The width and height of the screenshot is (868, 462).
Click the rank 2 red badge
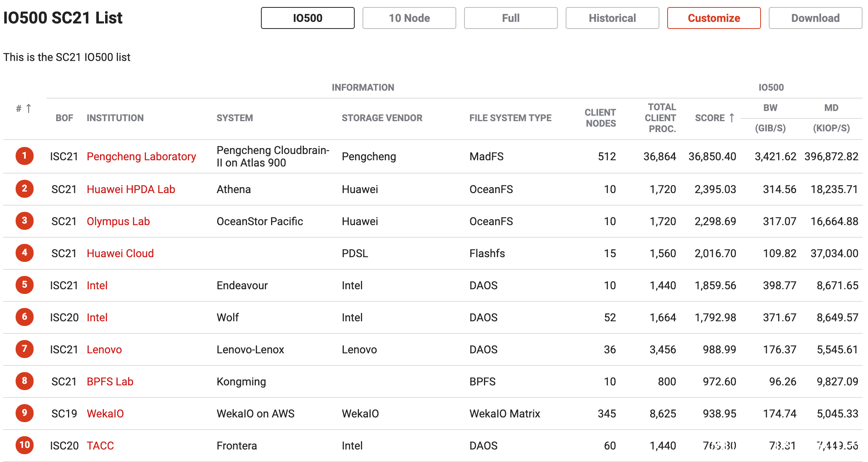coord(25,189)
